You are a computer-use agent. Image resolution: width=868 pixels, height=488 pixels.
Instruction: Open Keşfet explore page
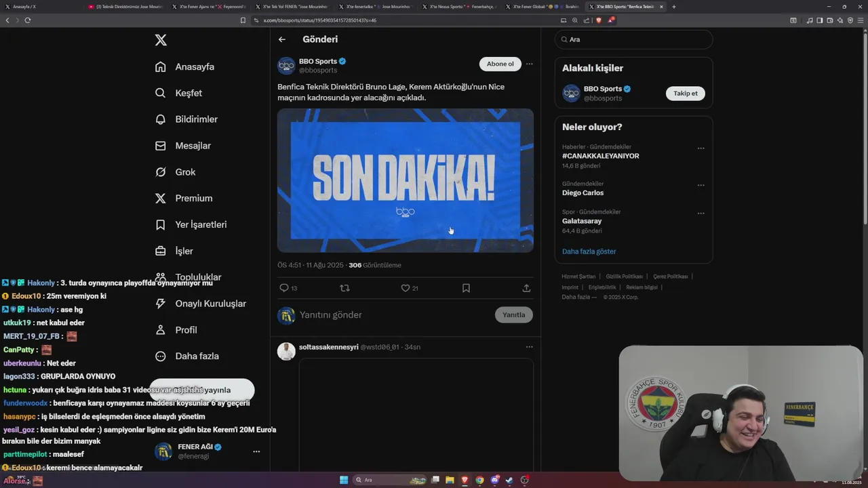click(x=178, y=93)
